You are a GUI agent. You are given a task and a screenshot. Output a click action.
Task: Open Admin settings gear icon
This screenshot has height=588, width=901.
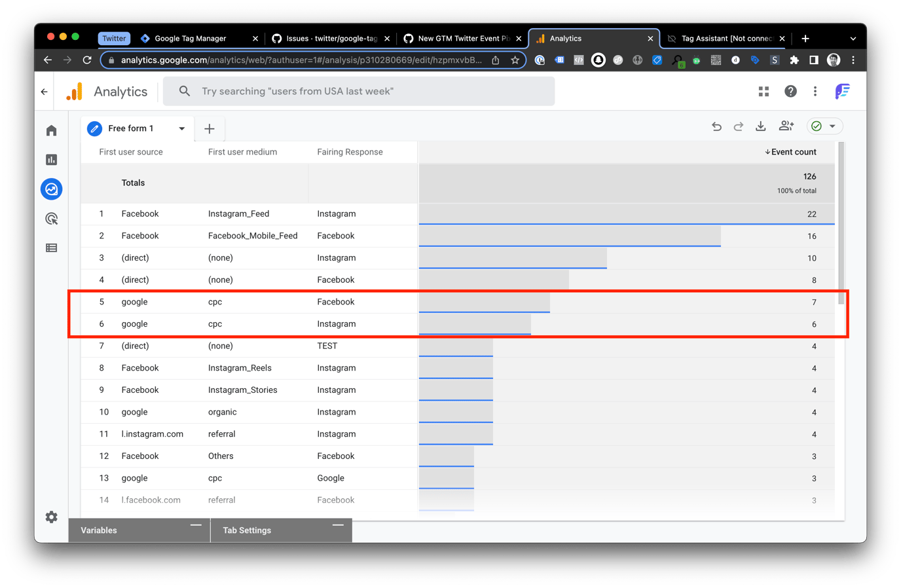tap(52, 517)
